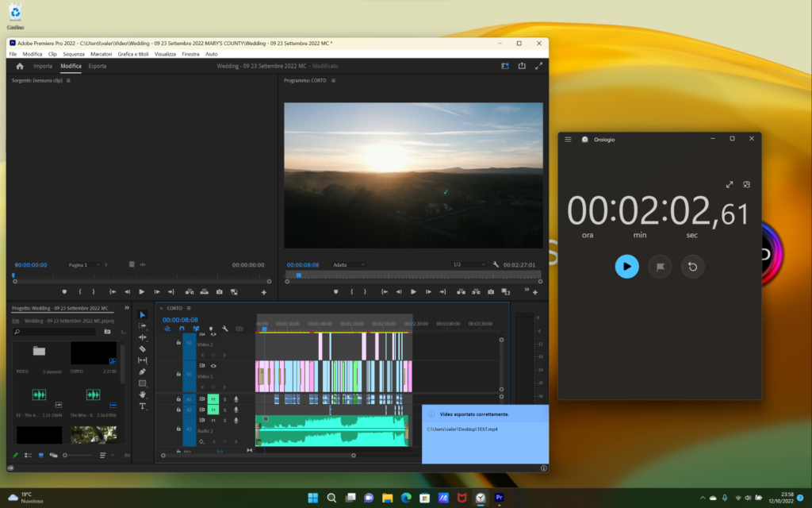The width and height of the screenshot is (812, 508).
Task: Toggle lock on V1 track
Action: pyautogui.click(x=178, y=374)
